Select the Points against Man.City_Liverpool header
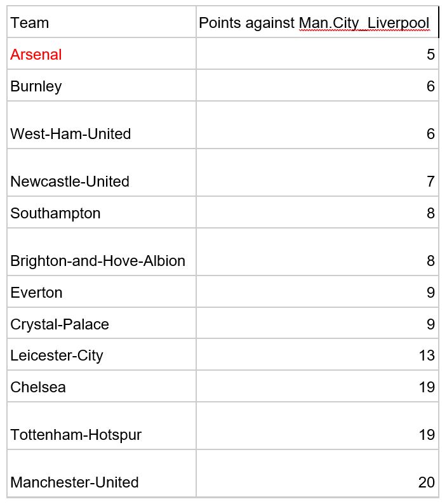 pos(317,22)
